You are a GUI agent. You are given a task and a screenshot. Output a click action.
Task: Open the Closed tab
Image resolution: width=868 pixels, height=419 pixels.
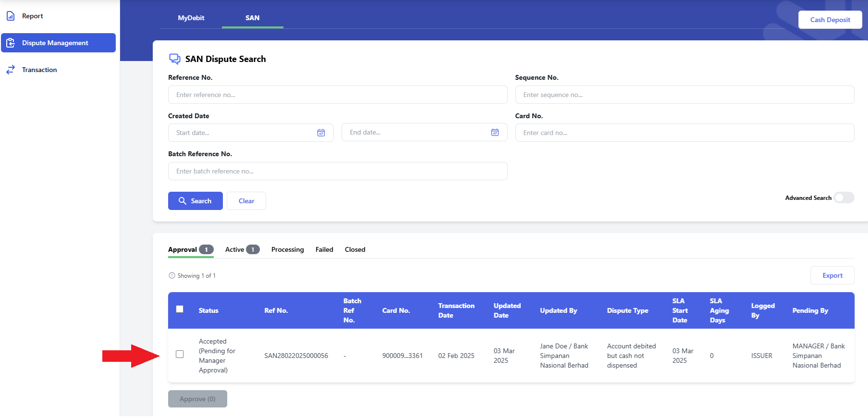pos(355,249)
